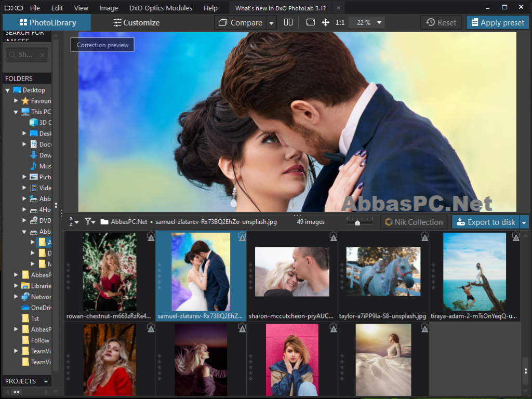
Task: Clear the search field with X icon
Action: coord(43,55)
